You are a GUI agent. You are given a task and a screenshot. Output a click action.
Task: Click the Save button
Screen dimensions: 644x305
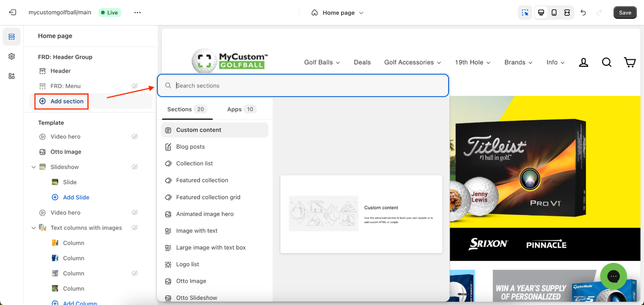tap(625, 13)
